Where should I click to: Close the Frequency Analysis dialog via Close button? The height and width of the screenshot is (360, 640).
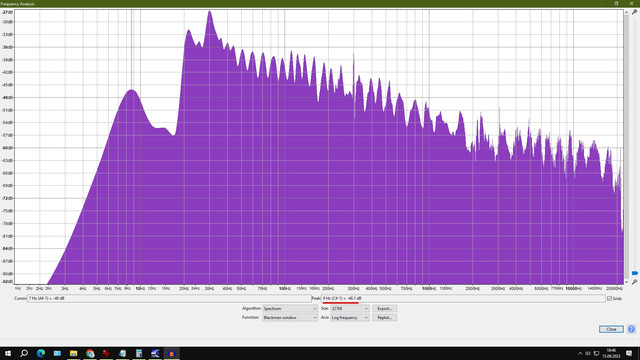pos(611,329)
